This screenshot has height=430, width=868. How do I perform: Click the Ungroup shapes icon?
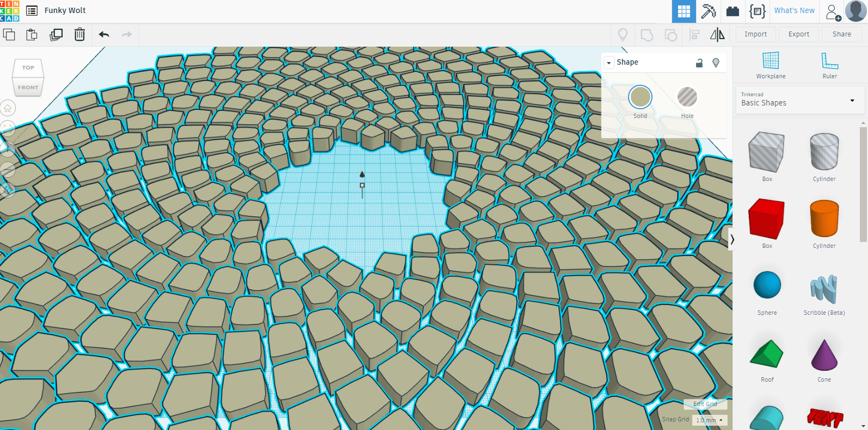tap(671, 35)
